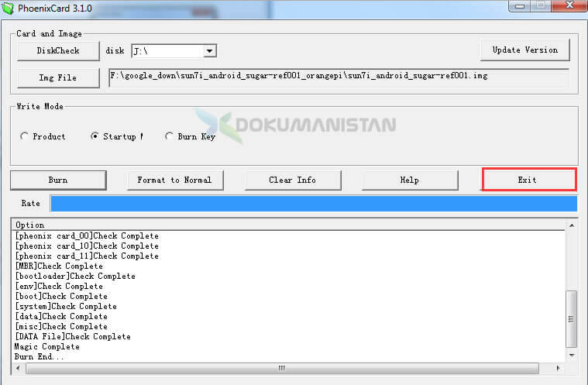Select log row '[bootloader]Check Complete'
This screenshot has width=588, height=385.
[75, 277]
